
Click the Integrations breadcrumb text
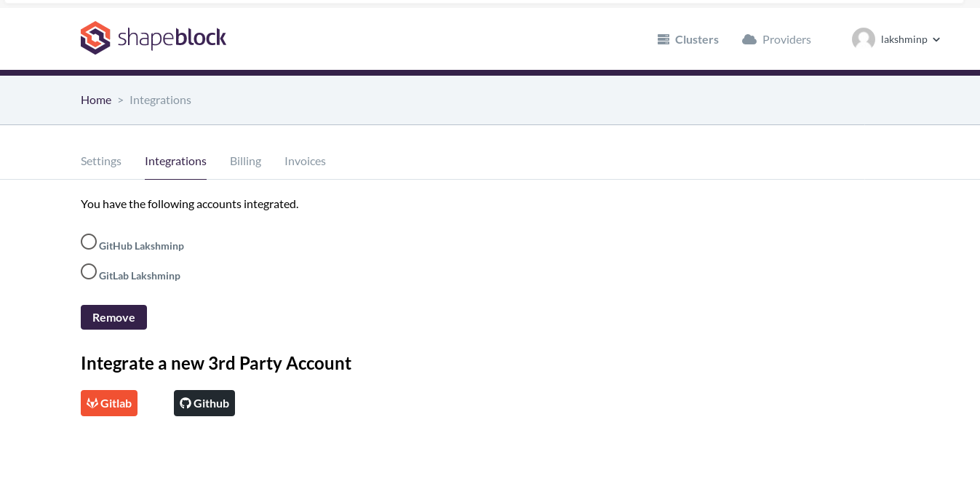160,100
